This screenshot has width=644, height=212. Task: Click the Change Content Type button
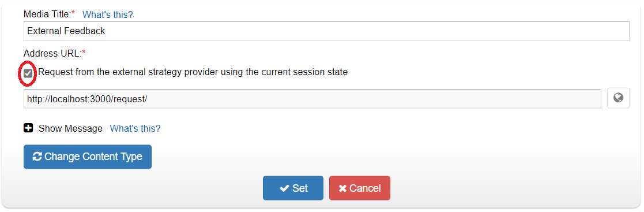pyautogui.click(x=88, y=157)
